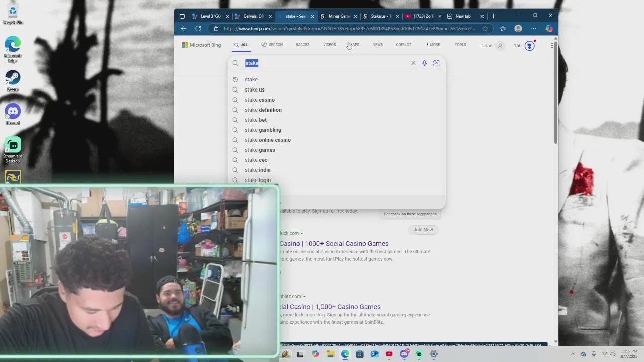Viewport: 644px width, 362px height.
Task: Switch to the Stake.us tab
Action: point(381,16)
